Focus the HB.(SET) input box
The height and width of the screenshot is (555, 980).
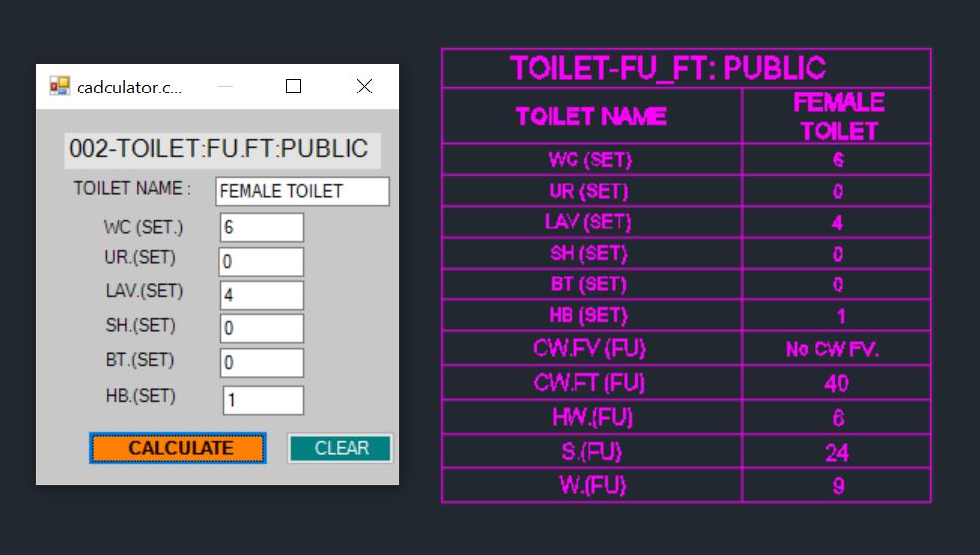[262, 400]
